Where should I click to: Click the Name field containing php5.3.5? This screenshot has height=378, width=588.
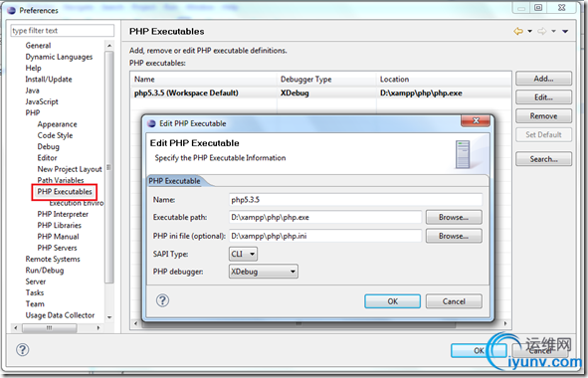click(x=355, y=200)
